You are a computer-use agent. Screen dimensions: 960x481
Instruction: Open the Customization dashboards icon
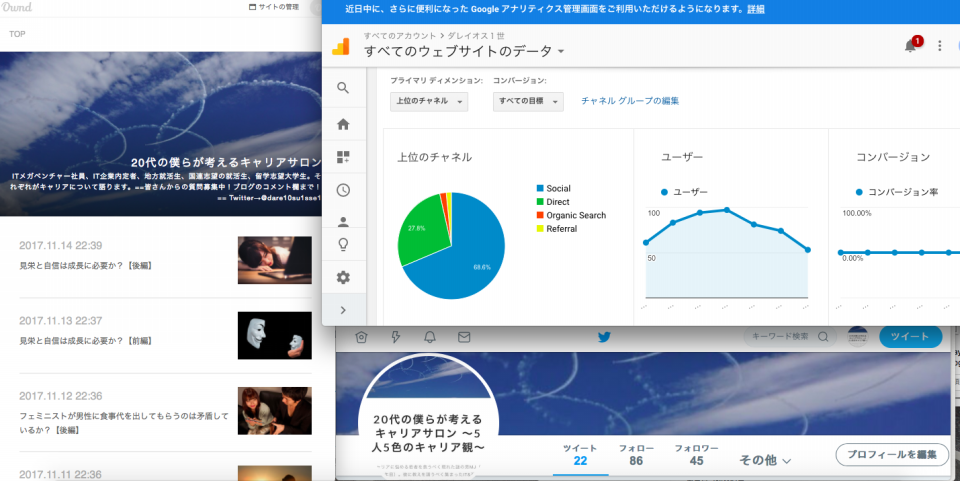click(343, 157)
